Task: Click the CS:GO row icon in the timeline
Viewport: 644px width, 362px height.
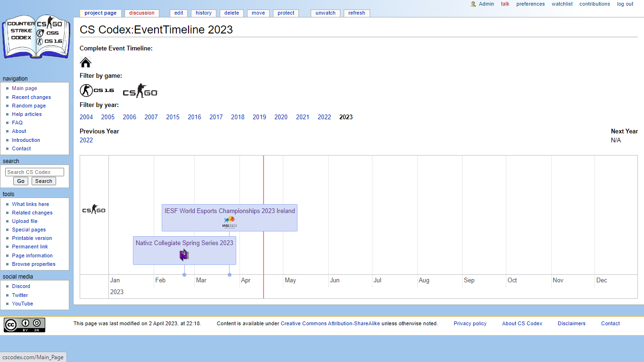Action: click(x=94, y=210)
